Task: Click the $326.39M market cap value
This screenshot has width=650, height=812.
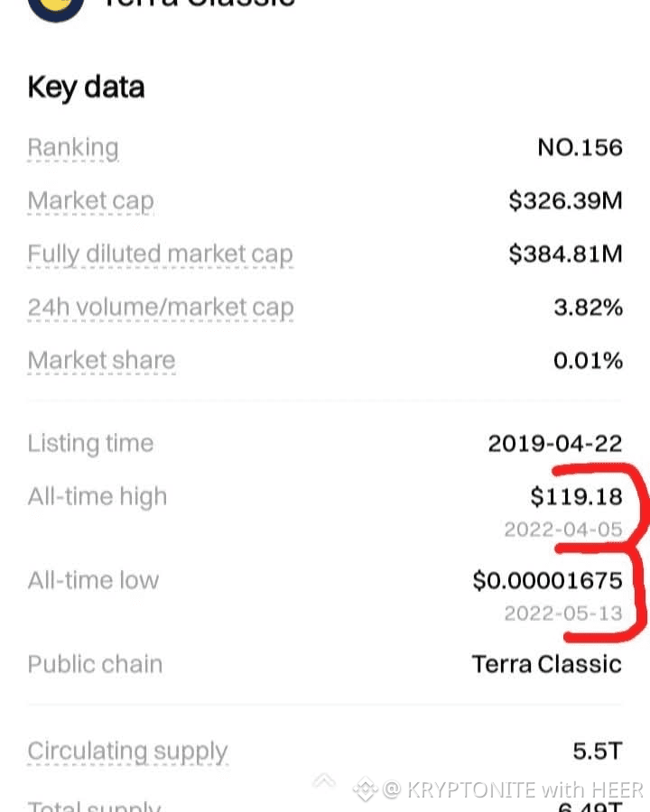Action: tap(565, 200)
